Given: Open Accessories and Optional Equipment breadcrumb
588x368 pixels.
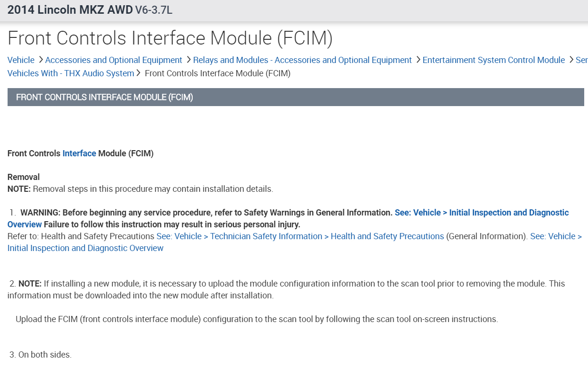Looking at the screenshot, I should (114, 60).
